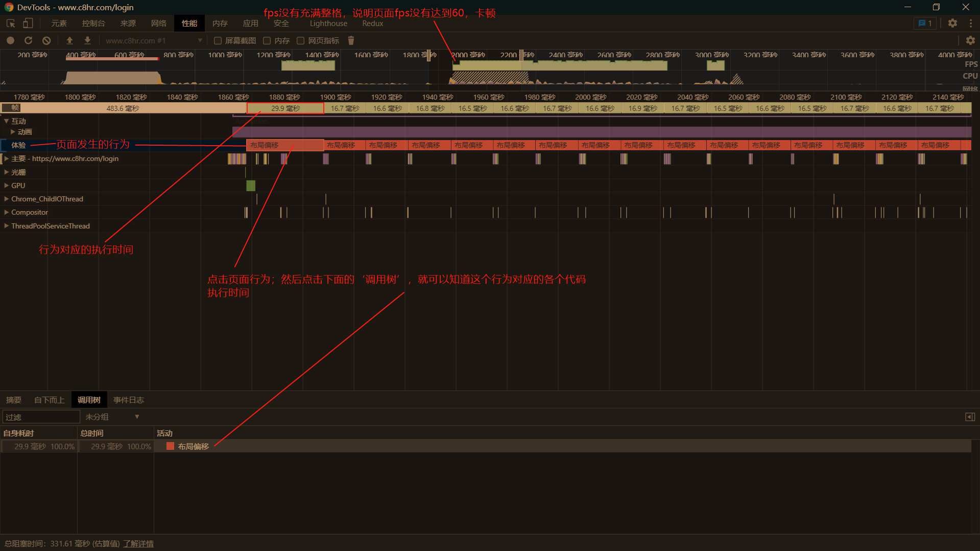Click the upload profile arrow icon
This screenshot has width=980, height=551.
69,40
